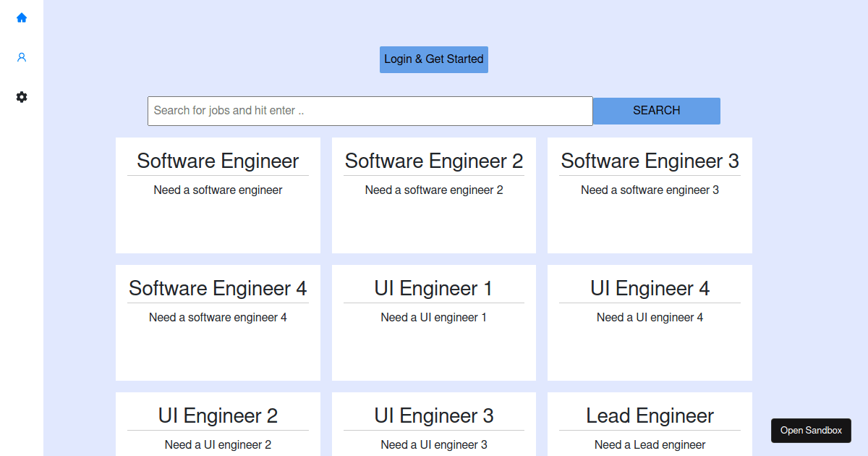This screenshot has width=868, height=456.
Task: Click the 'Need a Lead engineer' description text
Action: [x=649, y=444]
